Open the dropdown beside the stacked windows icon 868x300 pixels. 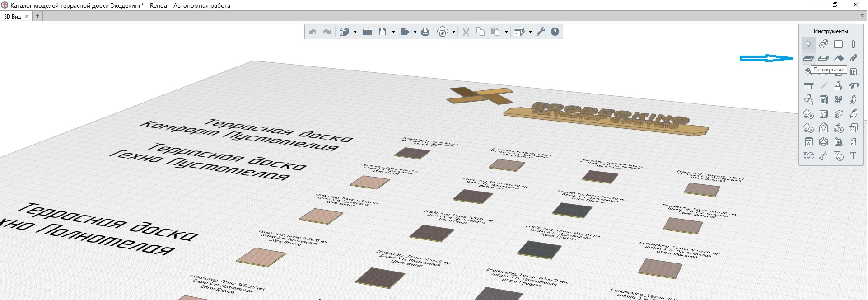pyautogui.click(x=530, y=32)
